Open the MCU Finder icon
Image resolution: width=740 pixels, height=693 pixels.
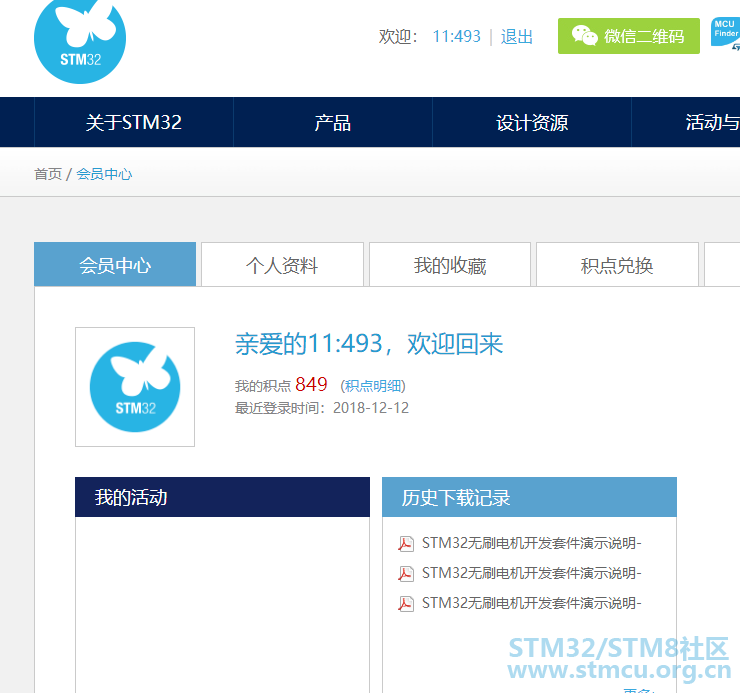pos(725,33)
